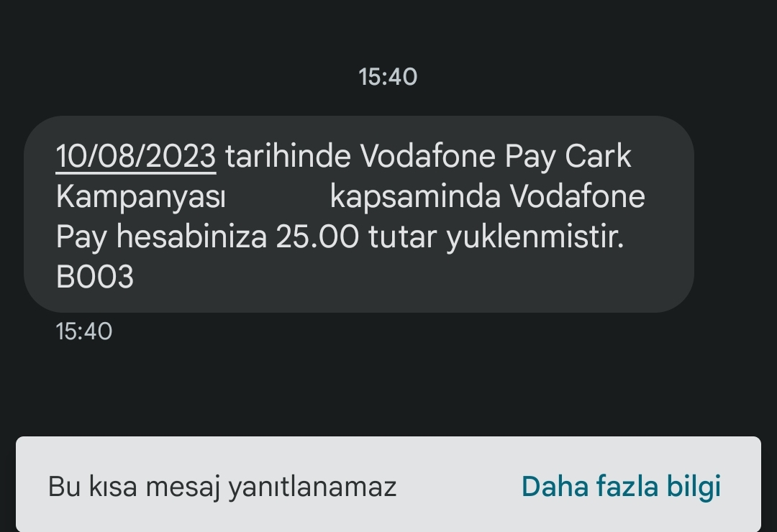Click the words Pay Cark in the message
Image resolution: width=777 pixels, height=532 pixels.
click(x=568, y=157)
